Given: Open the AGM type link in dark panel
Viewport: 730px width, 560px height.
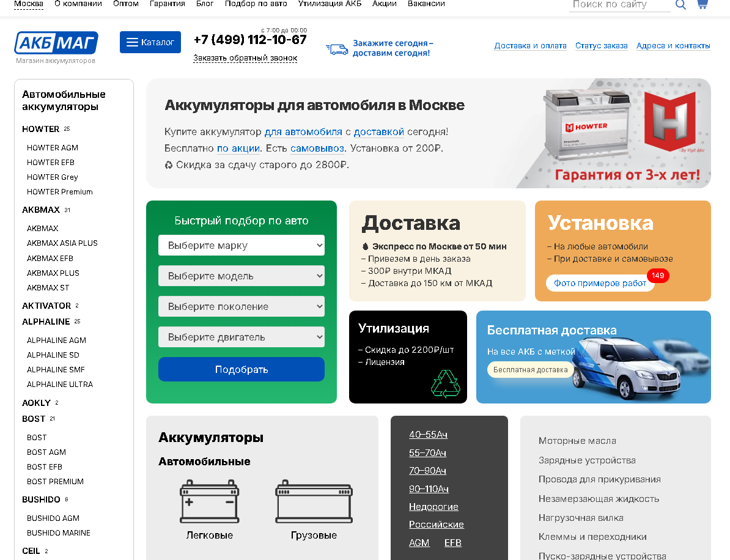Looking at the screenshot, I should [x=419, y=543].
